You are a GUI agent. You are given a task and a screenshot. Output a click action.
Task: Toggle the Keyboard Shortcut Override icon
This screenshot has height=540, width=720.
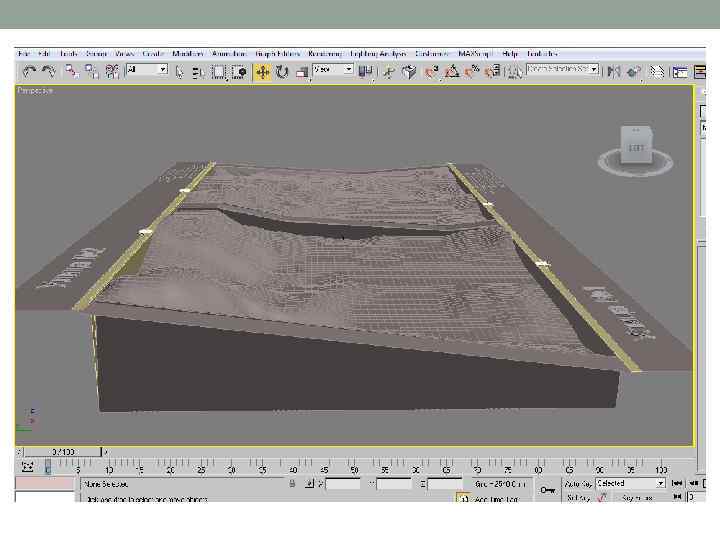(x=409, y=72)
